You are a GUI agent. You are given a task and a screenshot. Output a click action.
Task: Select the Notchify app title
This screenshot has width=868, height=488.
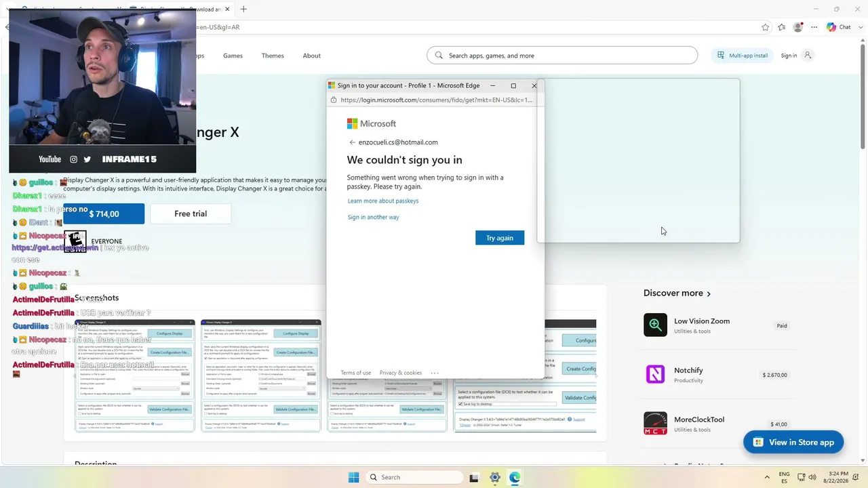click(688, 370)
